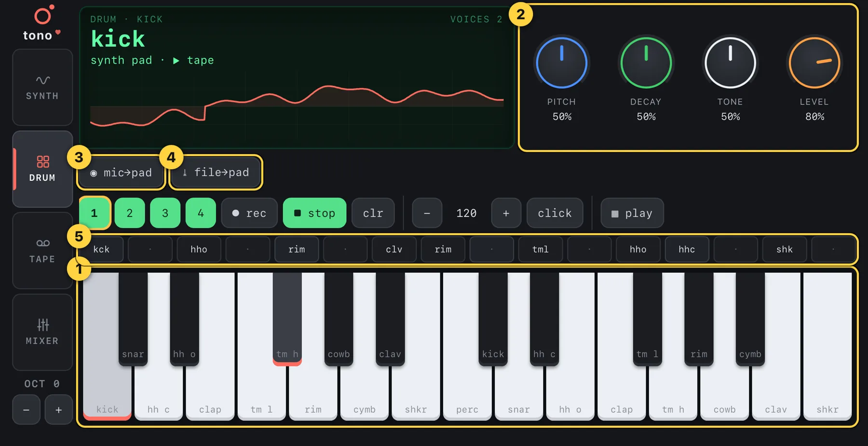Tap the black rim key
The width and height of the screenshot is (868, 446).
point(699,319)
